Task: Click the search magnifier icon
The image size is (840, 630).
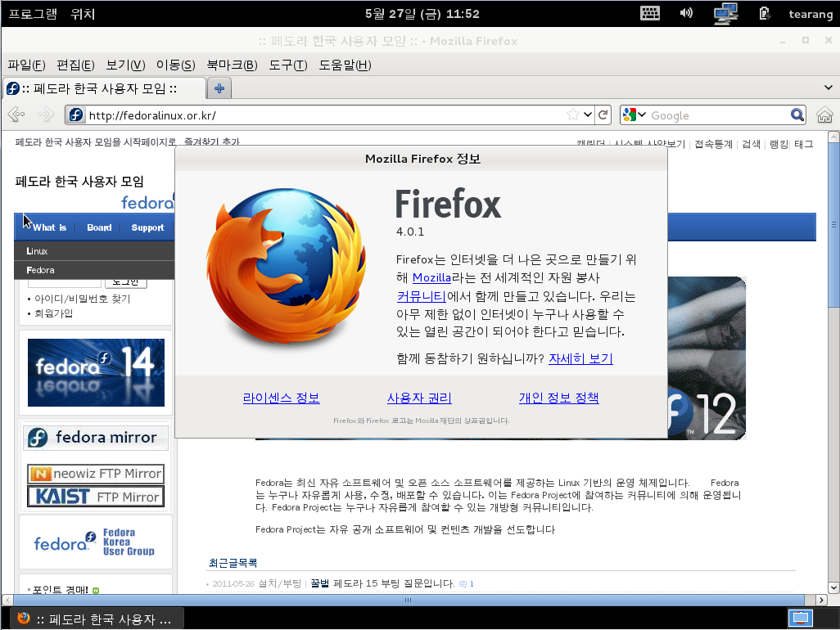Action: pos(797,115)
